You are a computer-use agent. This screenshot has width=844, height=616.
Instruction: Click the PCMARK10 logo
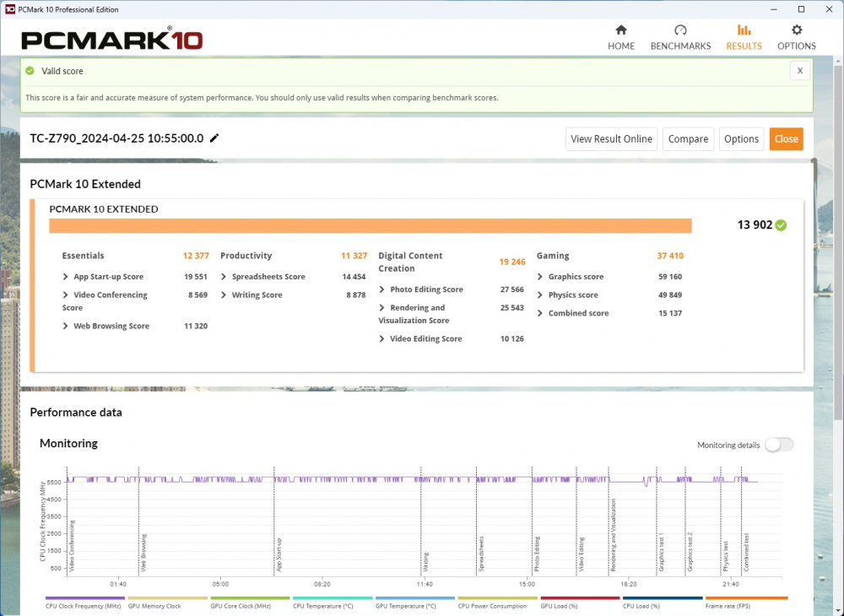pos(112,40)
